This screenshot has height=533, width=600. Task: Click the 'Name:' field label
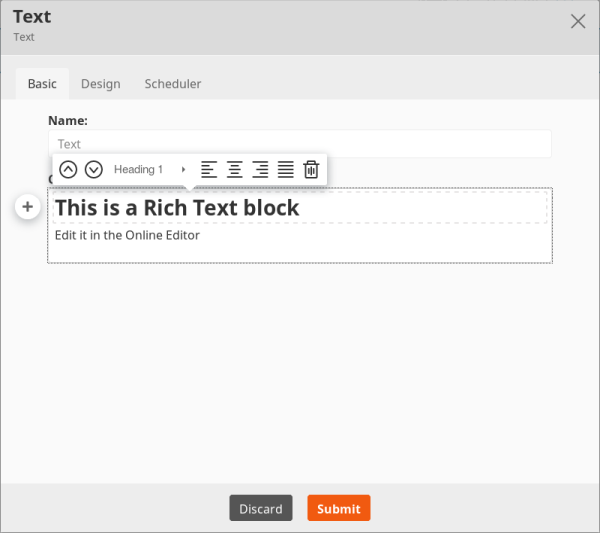click(68, 120)
